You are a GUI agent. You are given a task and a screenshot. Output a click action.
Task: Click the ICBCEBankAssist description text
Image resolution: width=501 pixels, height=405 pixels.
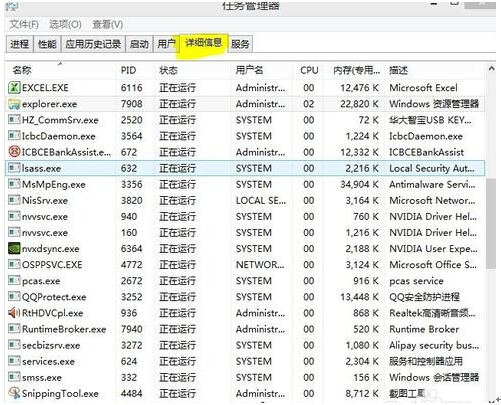point(426,152)
